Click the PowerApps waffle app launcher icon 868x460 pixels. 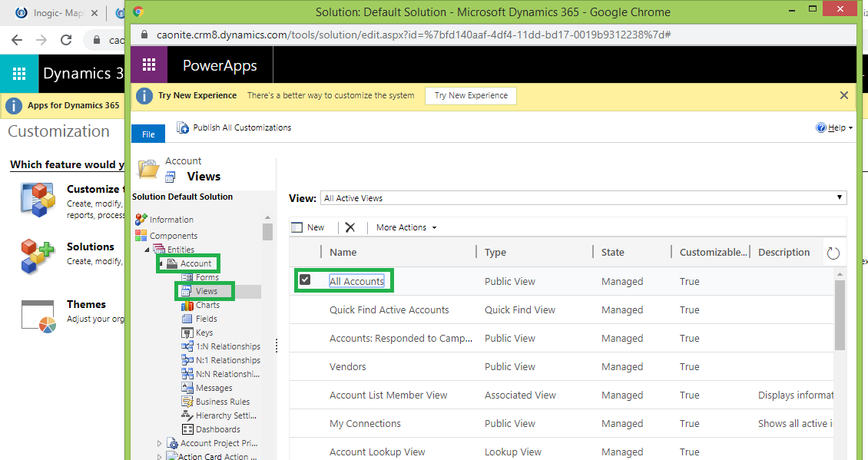point(149,65)
